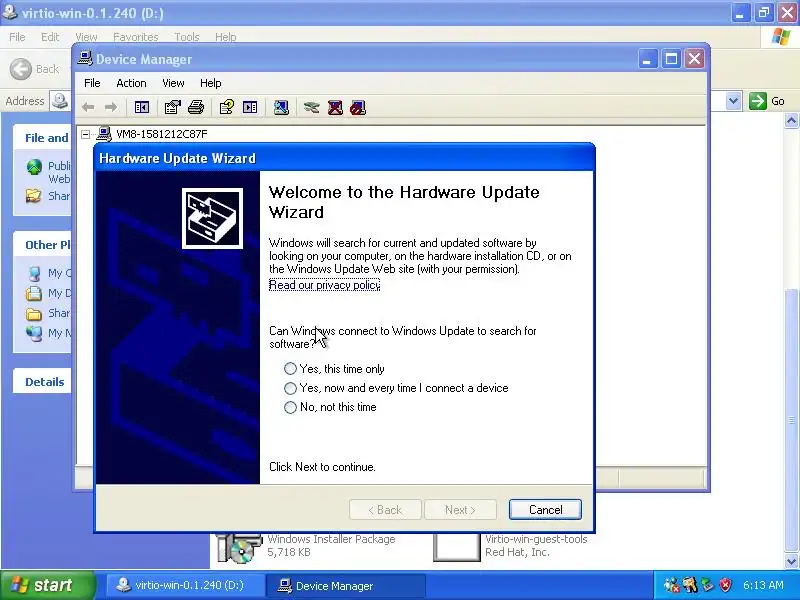Click the Explorer Back button
The width and height of the screenshot is (800, 600).
34,69
